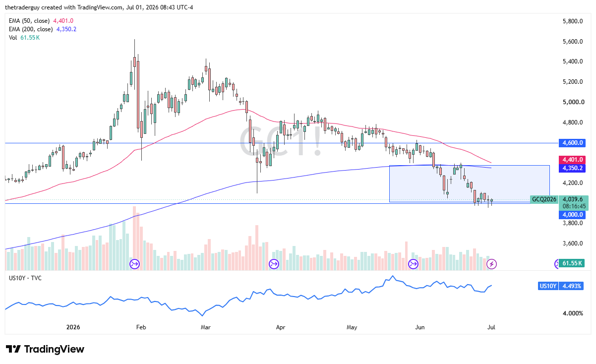Image resolution: width=596 pixels, height=364 pixels.
Task: Click the contract rollover icon nearest Feb
Action: [x=134, y=264]
